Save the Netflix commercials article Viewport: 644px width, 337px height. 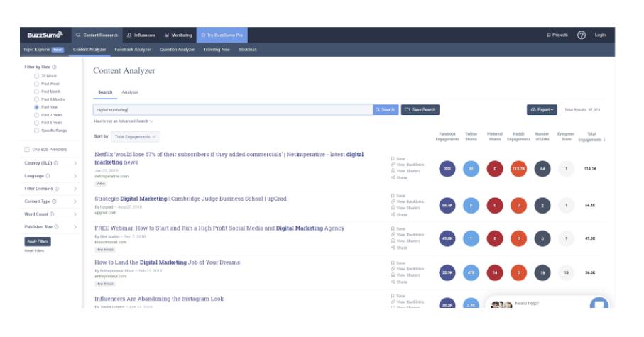[x=398, y=158]
